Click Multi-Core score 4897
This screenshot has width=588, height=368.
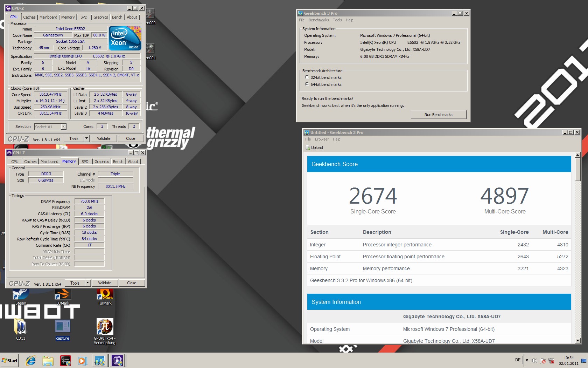[x=505, y=196]
